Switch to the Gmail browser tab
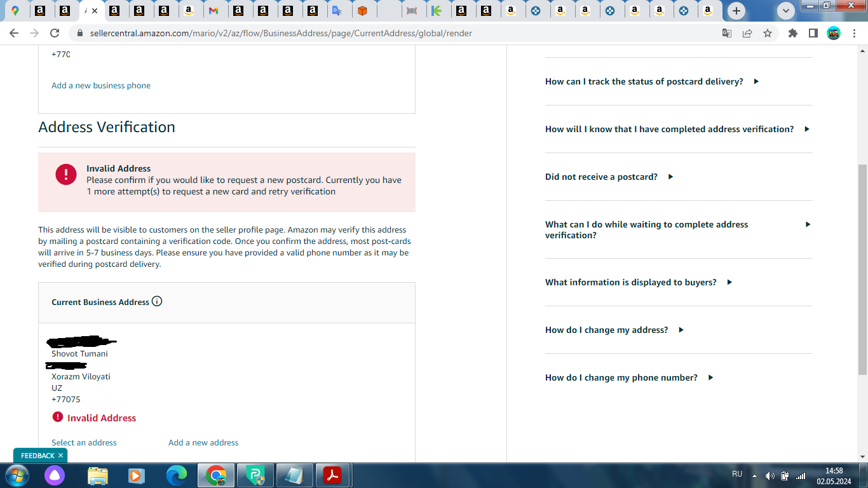 [214, 11]
